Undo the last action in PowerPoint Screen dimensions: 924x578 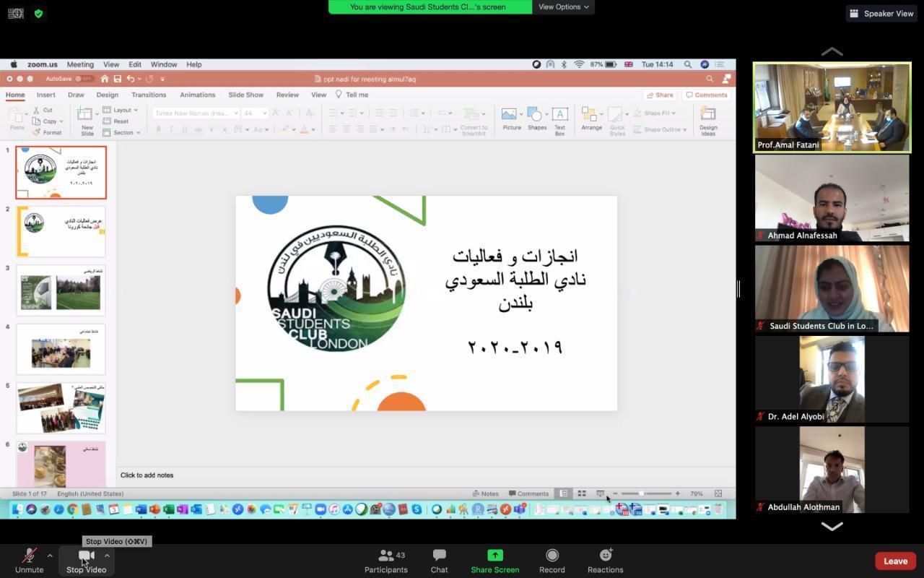(x=130, y=79)
